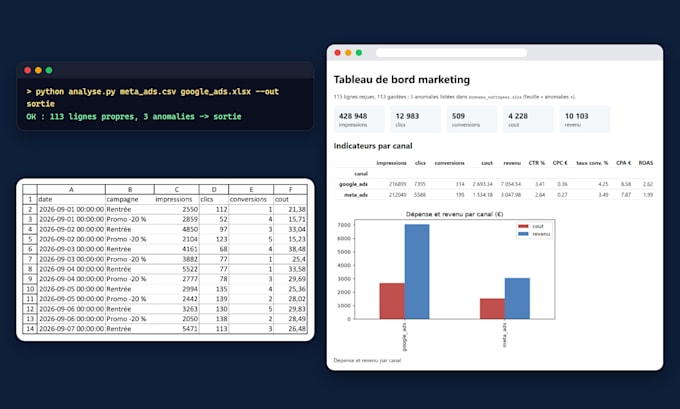Click the blue 'revenu' legend swatch
Screen dimensions: 680x409
pyautogui.click(x=523, y=234)
